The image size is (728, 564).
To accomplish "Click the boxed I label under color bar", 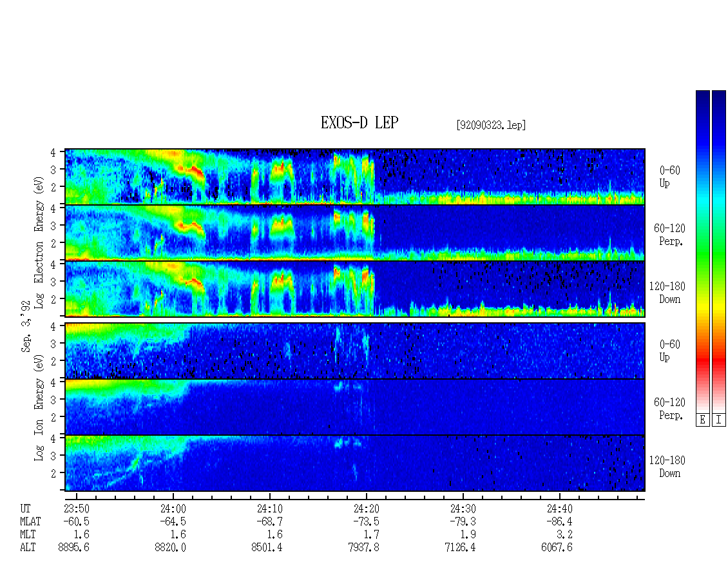I will [719, 420].
